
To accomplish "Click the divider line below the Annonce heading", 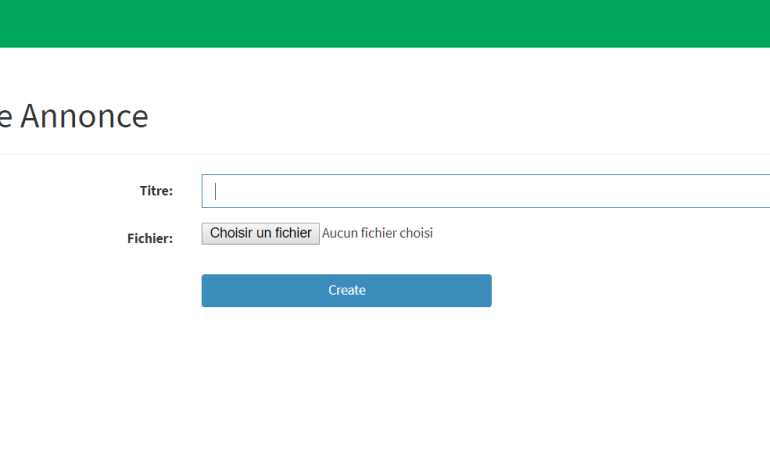I will [385, 154].
